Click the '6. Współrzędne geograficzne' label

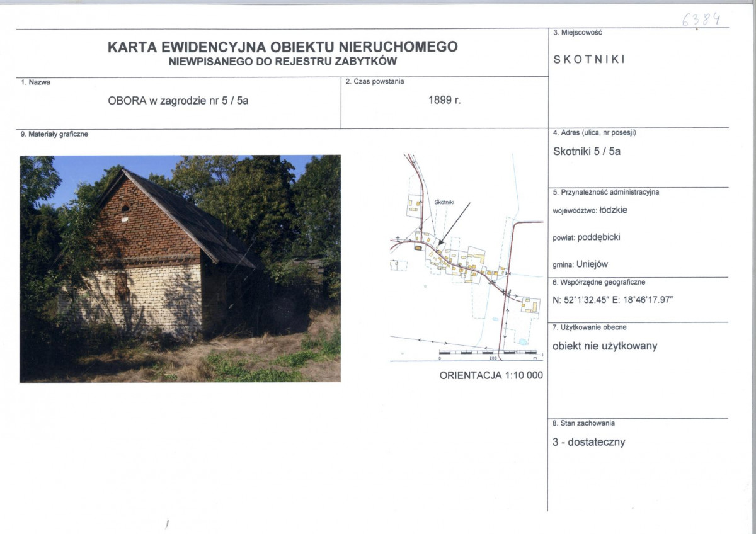point(598,282)
